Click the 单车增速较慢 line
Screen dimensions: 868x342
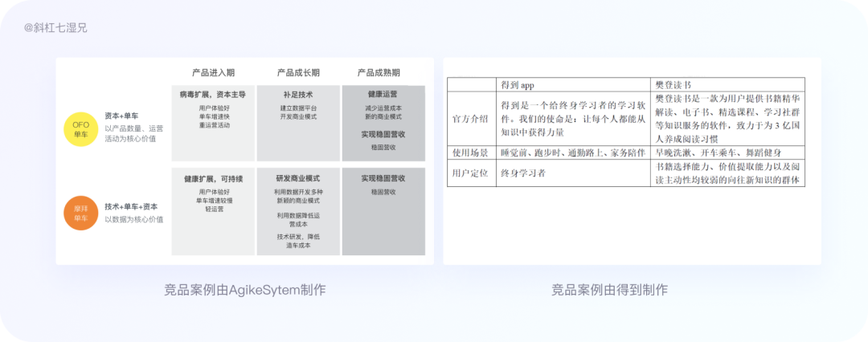(213, 201)
